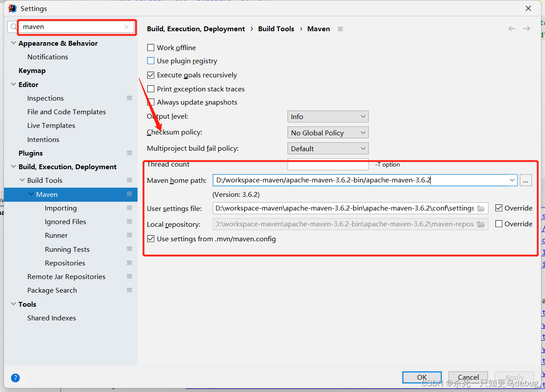Click the magnifier icon in the settings search box
The width and height of the screenshot is (545, 392).
click(x=14, y=27)
